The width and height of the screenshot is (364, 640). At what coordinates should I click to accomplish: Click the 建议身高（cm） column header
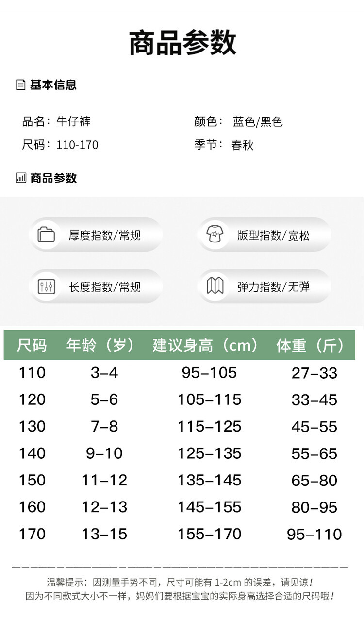205,346
